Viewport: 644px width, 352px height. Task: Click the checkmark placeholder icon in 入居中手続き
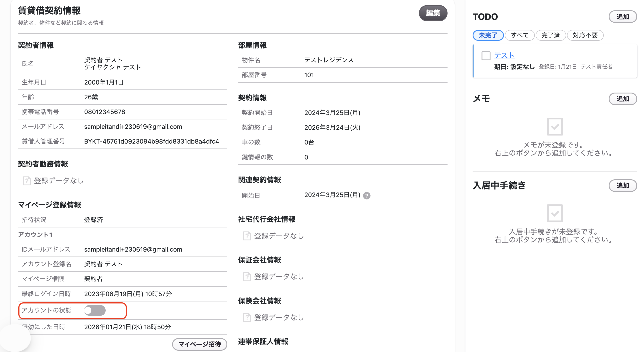[x=554, y=213]
